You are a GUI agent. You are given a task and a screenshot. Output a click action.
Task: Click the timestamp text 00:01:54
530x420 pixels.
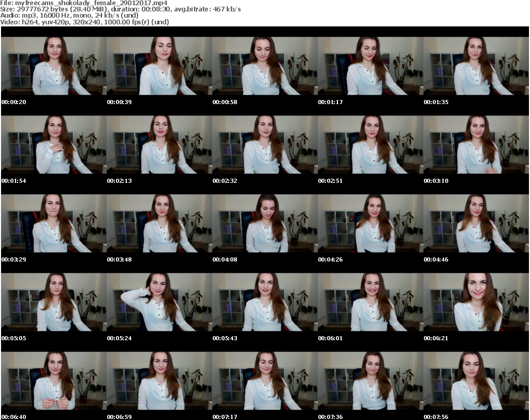(x=14, y=181)
